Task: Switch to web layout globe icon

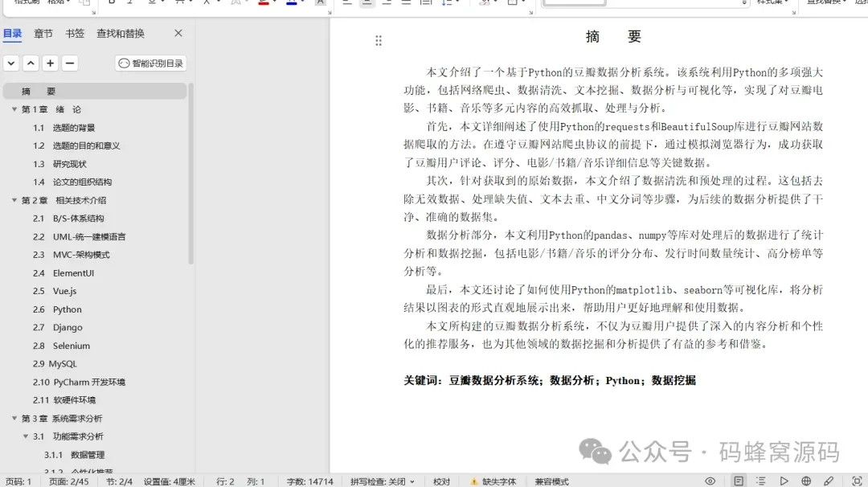Action: click(807, 481)
